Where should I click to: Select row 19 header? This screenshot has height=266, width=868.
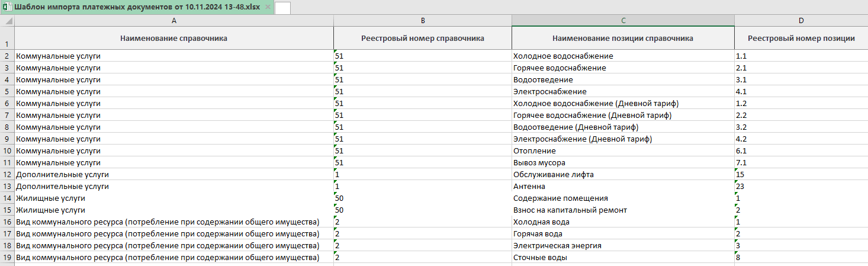7,258
